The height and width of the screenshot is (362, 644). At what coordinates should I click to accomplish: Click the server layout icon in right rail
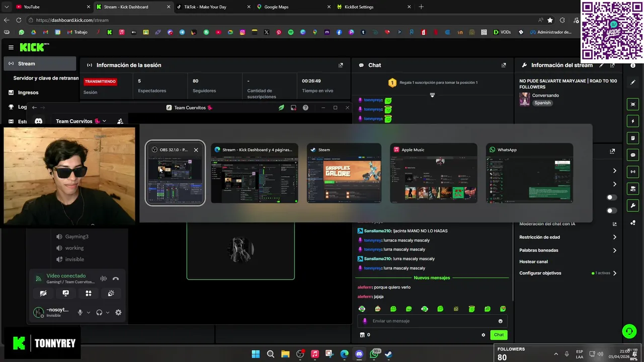click(633, 189)
